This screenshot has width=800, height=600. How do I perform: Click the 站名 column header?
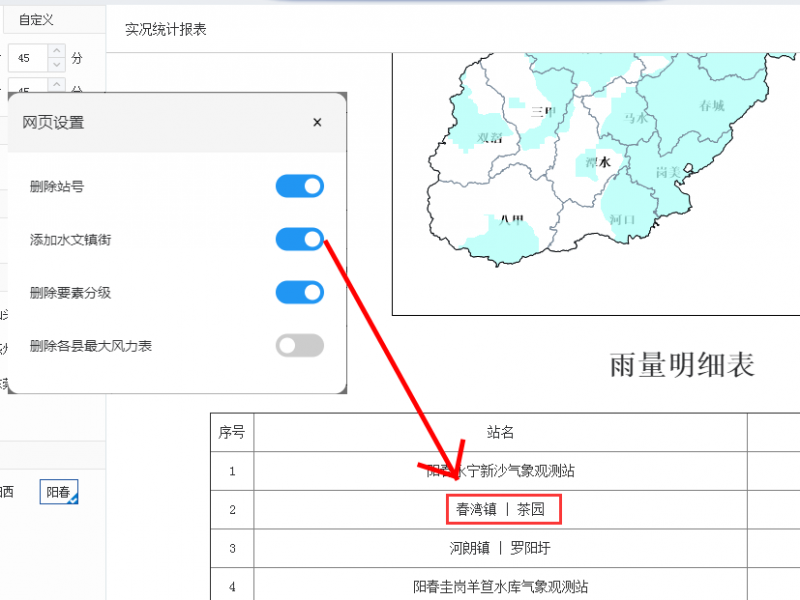click(501, 432)
